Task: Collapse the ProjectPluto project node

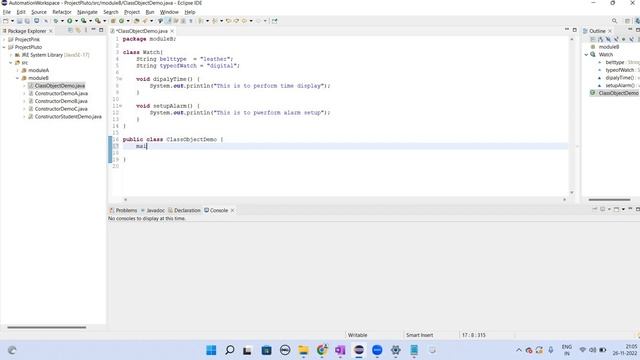Action: click(4, 47)
